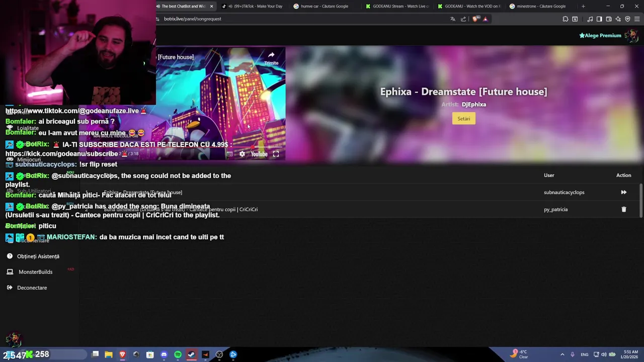Close The best ChatBot tab
644x362 pixels.
[211, 6]
